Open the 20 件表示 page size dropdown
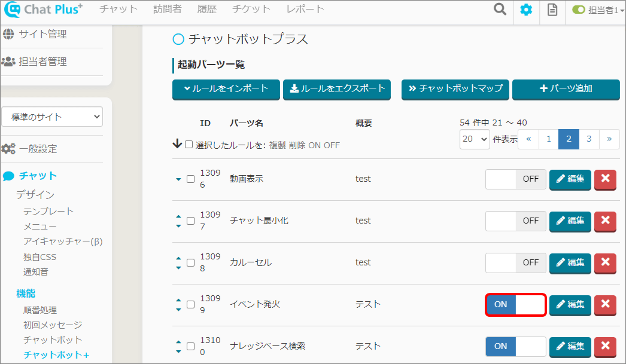The width and height of the screenshot is (626, 364). point(475,139)
